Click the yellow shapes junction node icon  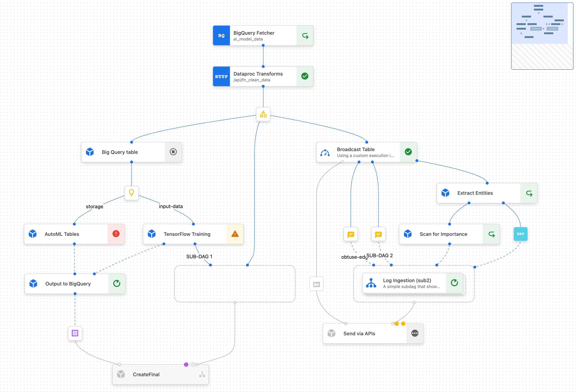coord(263,114)
